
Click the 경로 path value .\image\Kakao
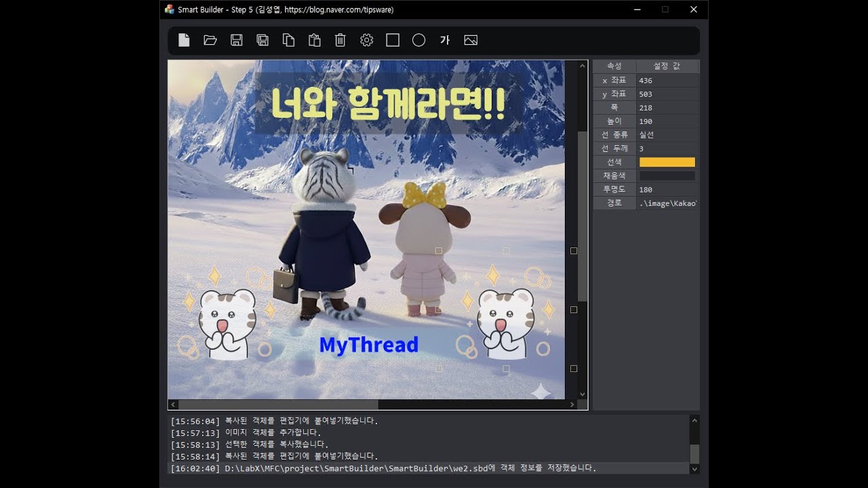(x=668, y=203)
